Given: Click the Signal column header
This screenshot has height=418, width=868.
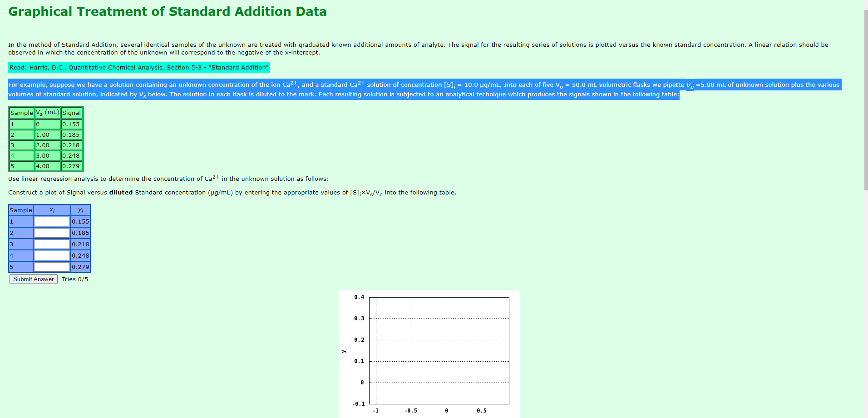Looking at the screenshot, I should tap(71, 113).
